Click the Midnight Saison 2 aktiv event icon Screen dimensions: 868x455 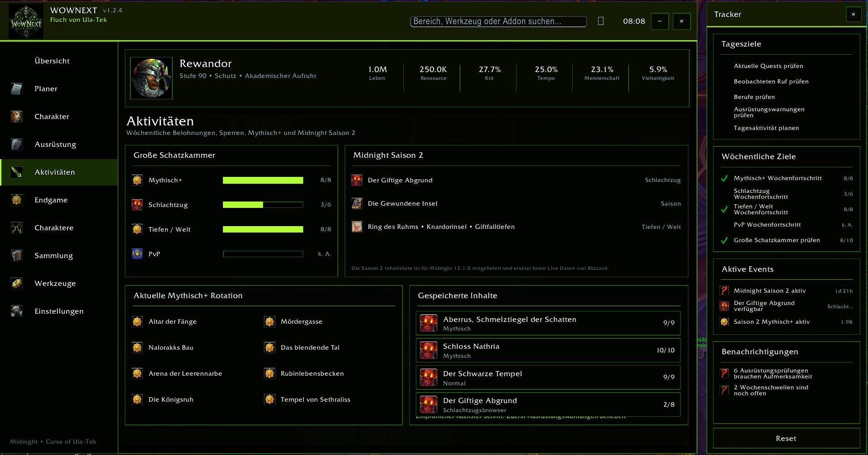724,291
